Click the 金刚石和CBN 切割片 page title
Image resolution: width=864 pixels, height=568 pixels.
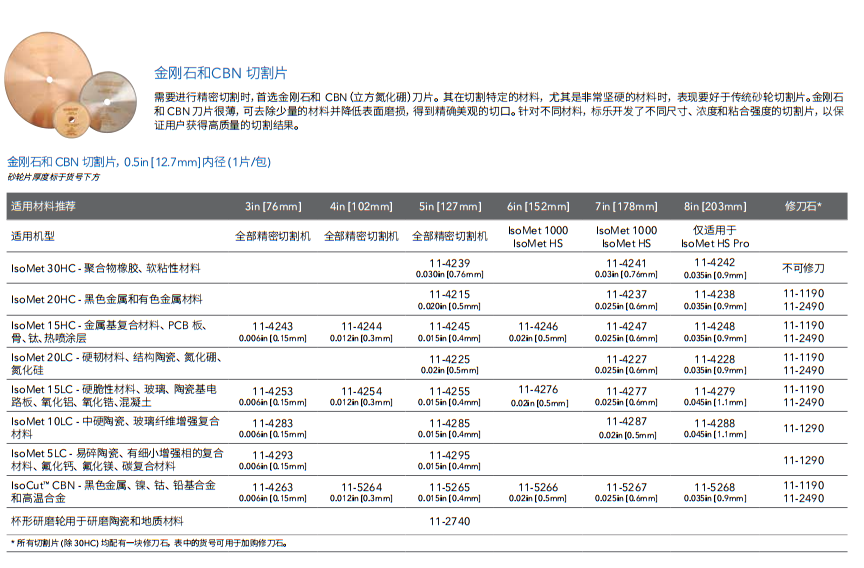(219, 74)
